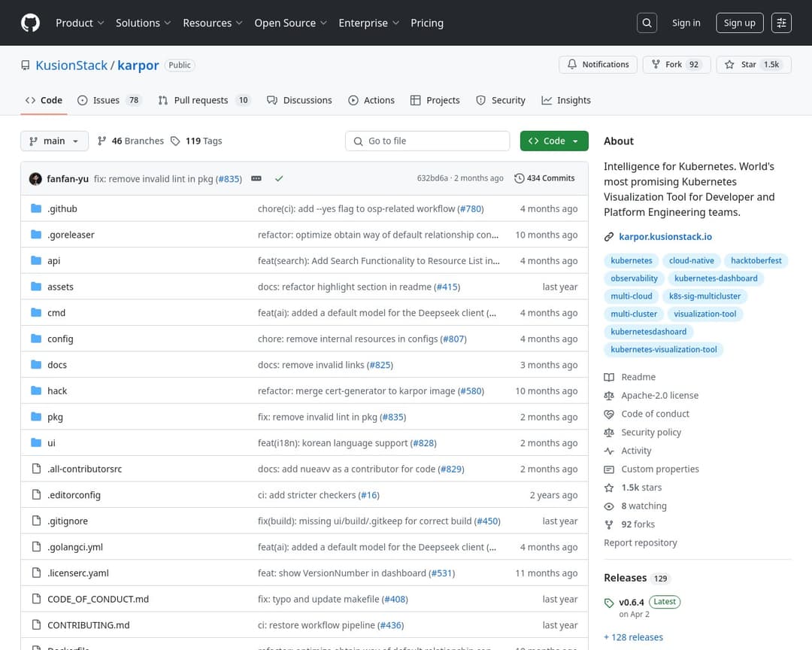Click the Report repository link

(x=640, y=542)
